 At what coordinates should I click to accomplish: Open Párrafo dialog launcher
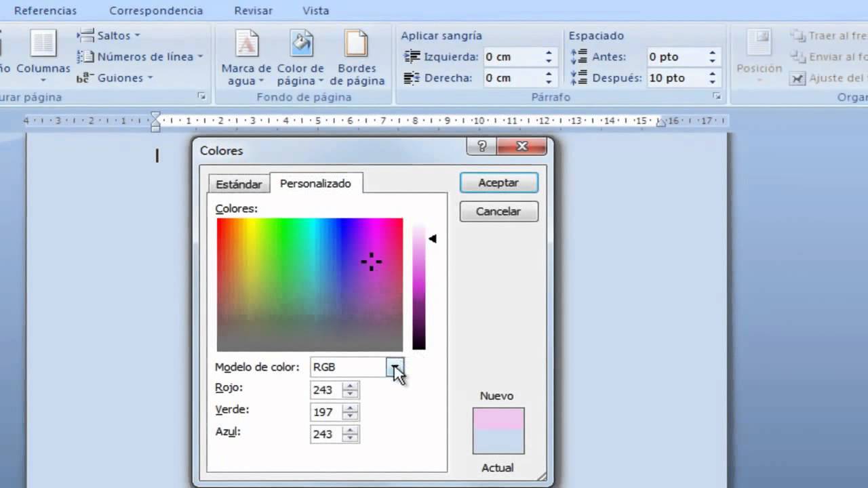pos(716,97)
